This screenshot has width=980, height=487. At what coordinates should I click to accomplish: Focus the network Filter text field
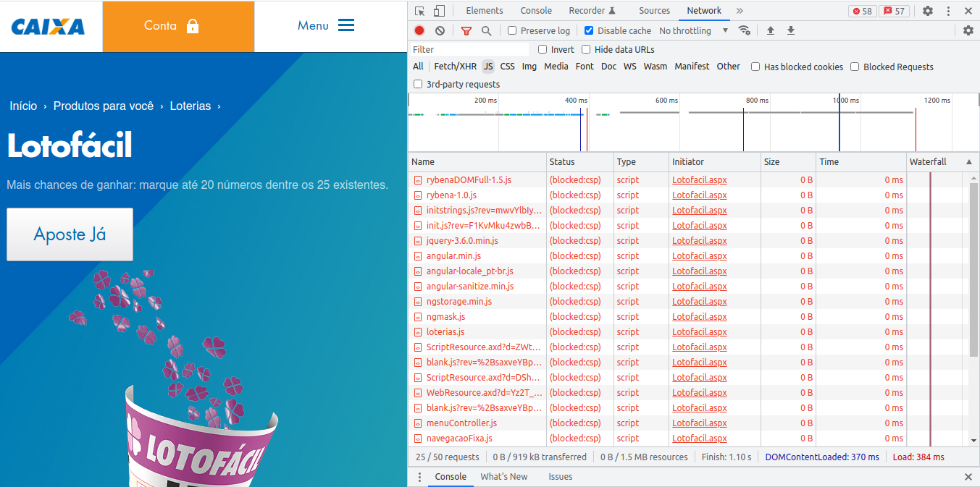470,50
